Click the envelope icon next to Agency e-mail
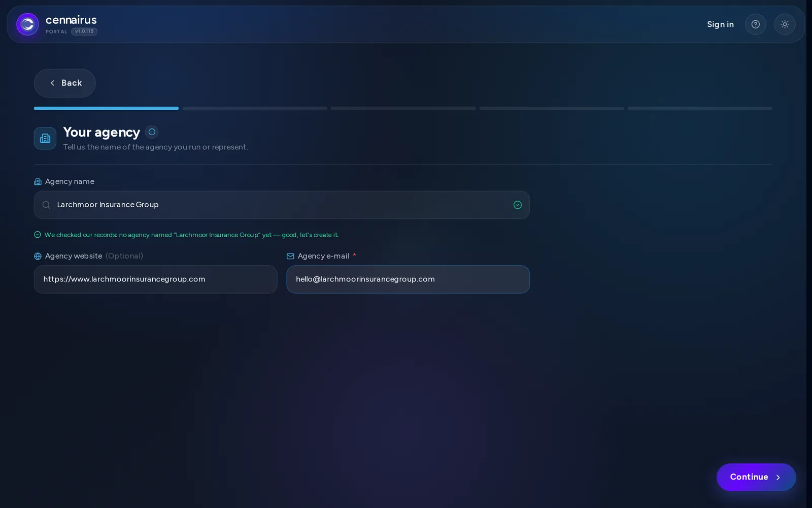The height and width of the screenshot is (508, 812). click(290, 257)
